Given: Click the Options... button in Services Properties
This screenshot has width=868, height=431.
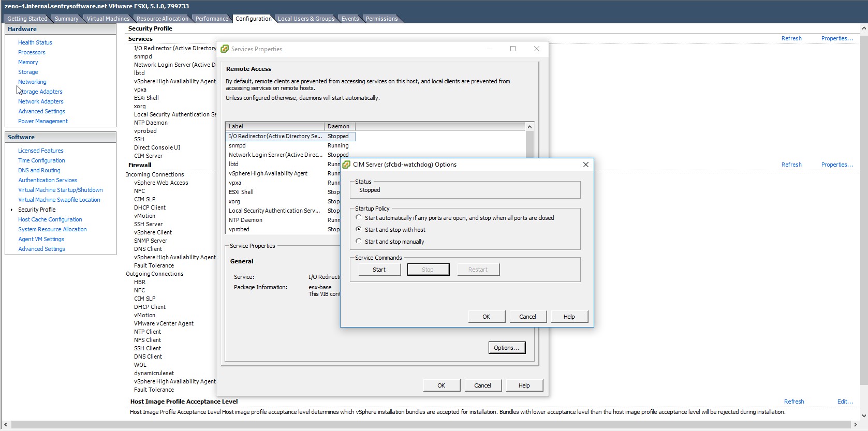Looking at the screenshot, I should (507, 348).
